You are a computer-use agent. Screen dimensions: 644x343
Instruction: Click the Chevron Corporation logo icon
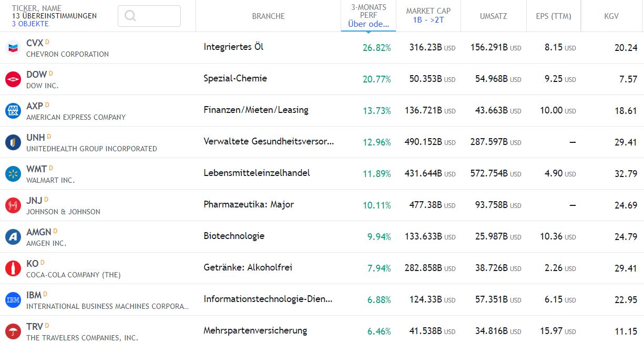click(x=13, y=47)
